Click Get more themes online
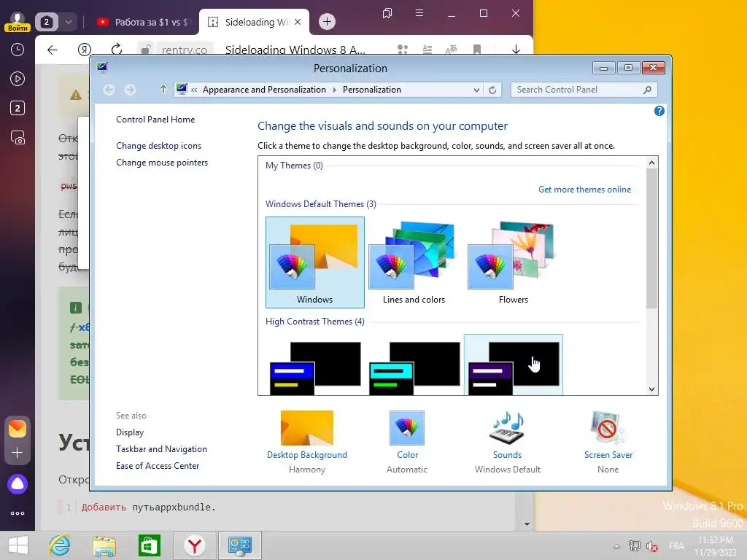The height and width of the screenshot is (560, 747). pos(584,190)
